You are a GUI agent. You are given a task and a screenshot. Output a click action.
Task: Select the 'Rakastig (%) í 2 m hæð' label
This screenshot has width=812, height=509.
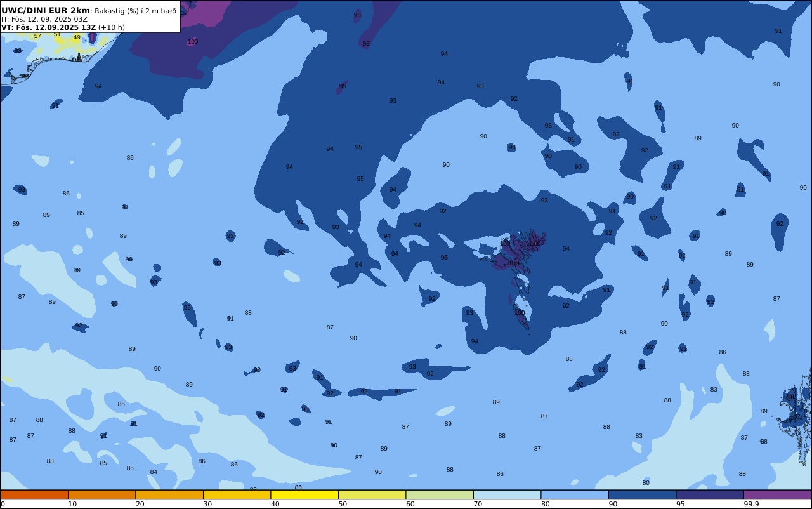pyautogui.click(x=136, y=11)
